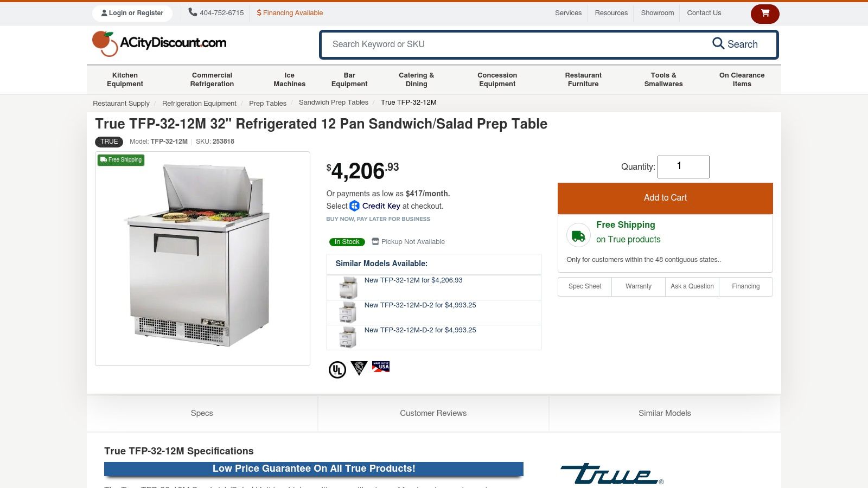Click the Made in USA badge
The image size is (868, 488).
(x=381, y=367)
